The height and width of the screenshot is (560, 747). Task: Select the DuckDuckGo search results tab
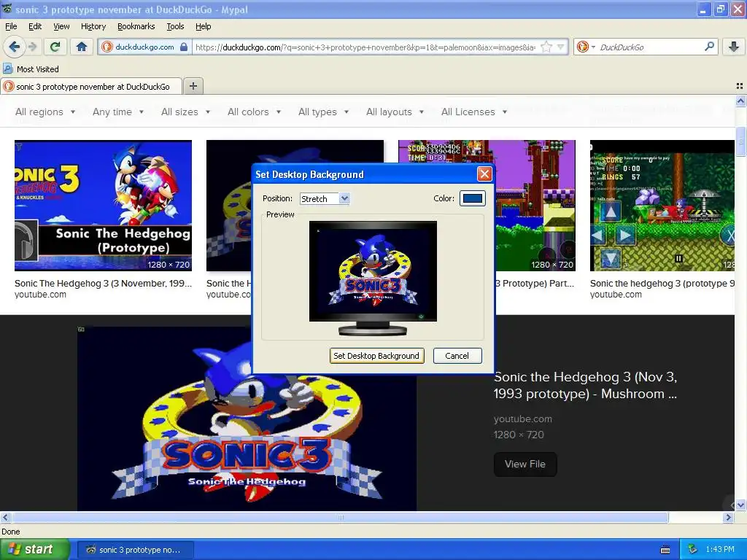(x=91, y=87)
